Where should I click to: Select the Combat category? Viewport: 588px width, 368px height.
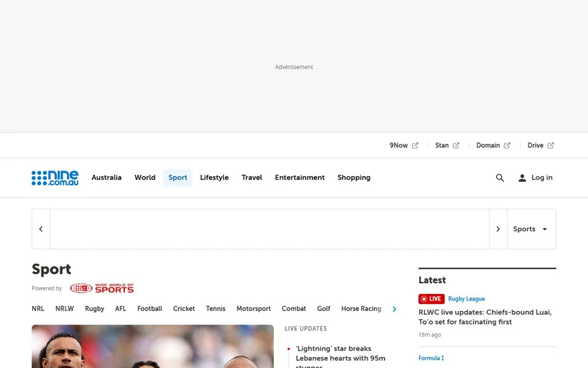point(294,309)
